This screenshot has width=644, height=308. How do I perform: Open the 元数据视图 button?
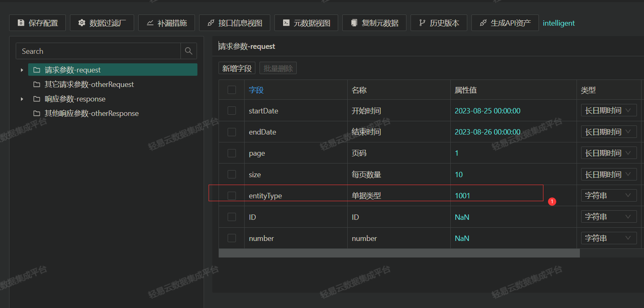click(306, 23)
